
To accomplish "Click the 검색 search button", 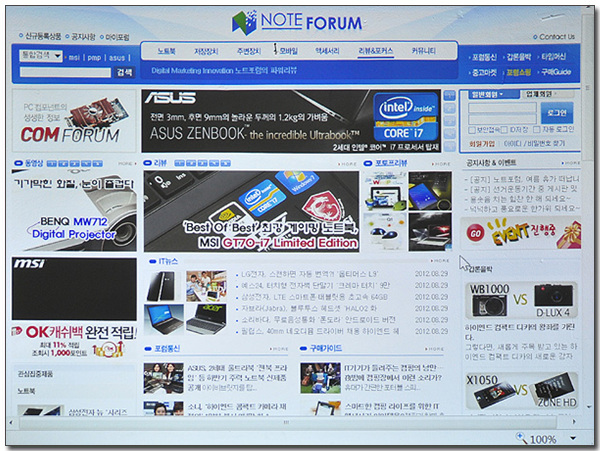I will (125, 72).
